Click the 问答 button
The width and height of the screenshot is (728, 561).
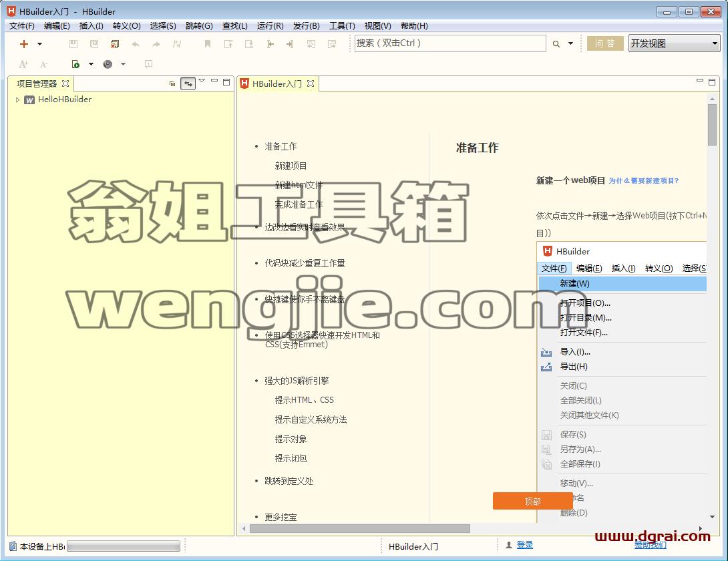point(605,43)
